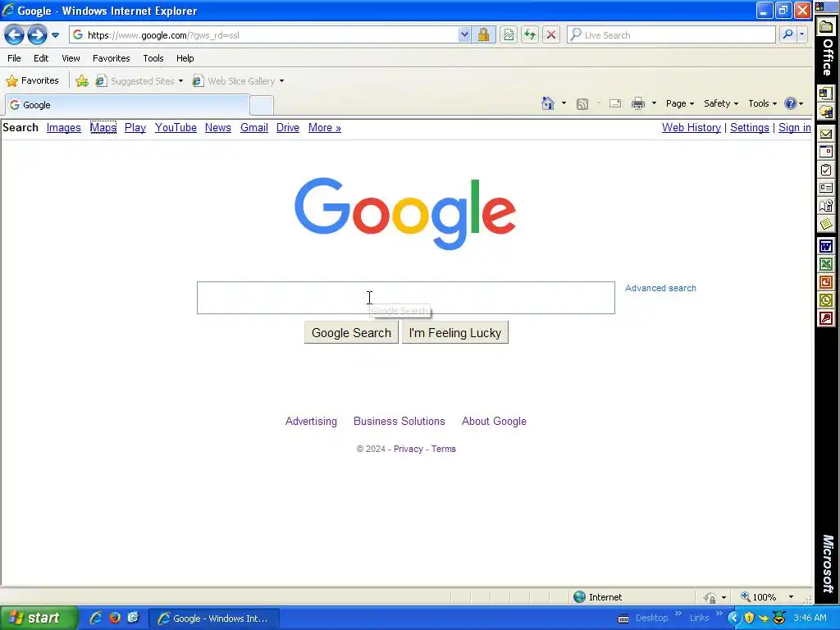Click Add to Favorites Bar star icon
840x630 pixels.
click(x=82, y=81)
